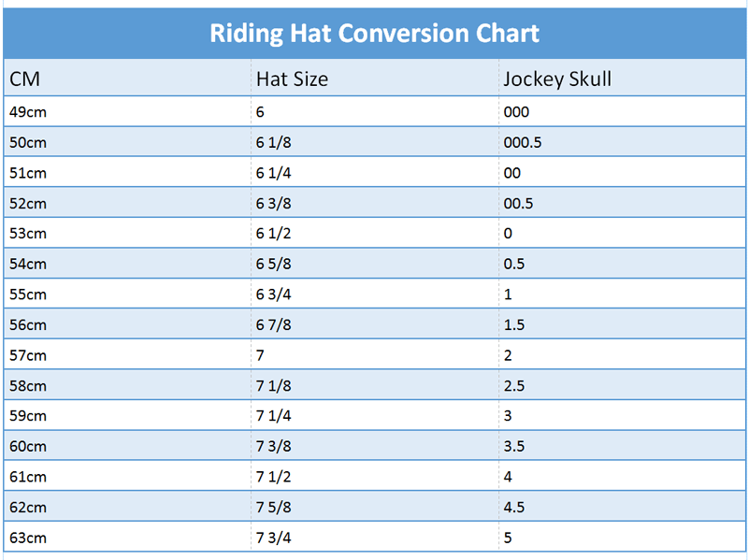Screen dimensions: 748x560
Task: Click the 7 1/4 hat size cell
Action: tap(272, 416)
